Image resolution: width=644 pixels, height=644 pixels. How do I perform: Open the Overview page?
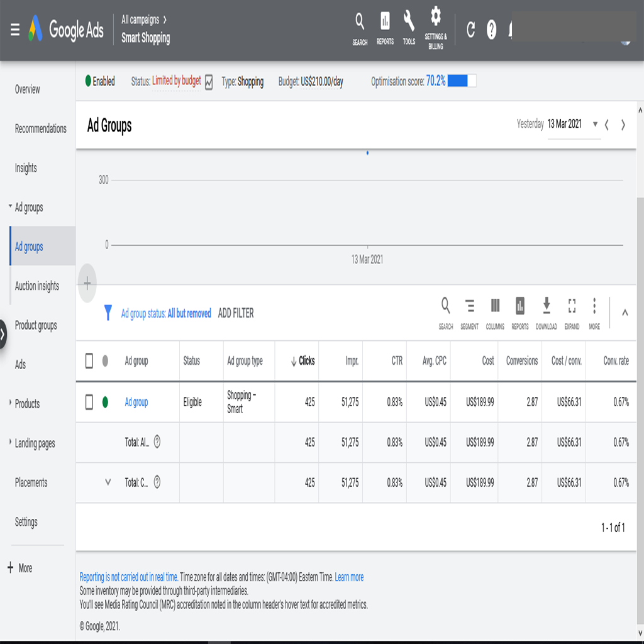[28, 89]
